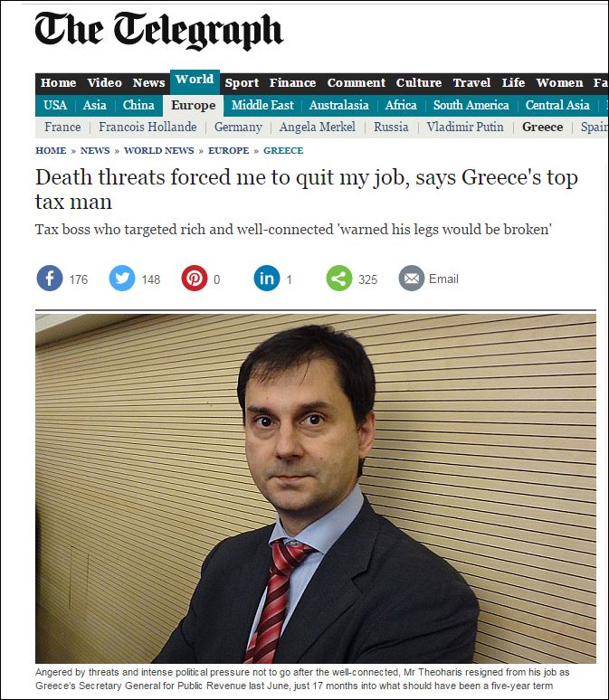
Task: Follow EUROPE breadcrumb link
Action: 228,150
